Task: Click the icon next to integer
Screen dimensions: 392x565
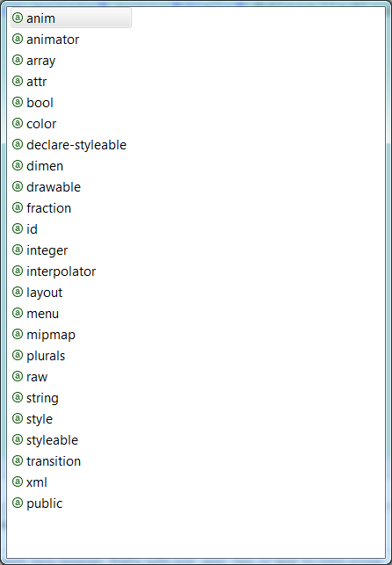Action: (x=18, y=250)
